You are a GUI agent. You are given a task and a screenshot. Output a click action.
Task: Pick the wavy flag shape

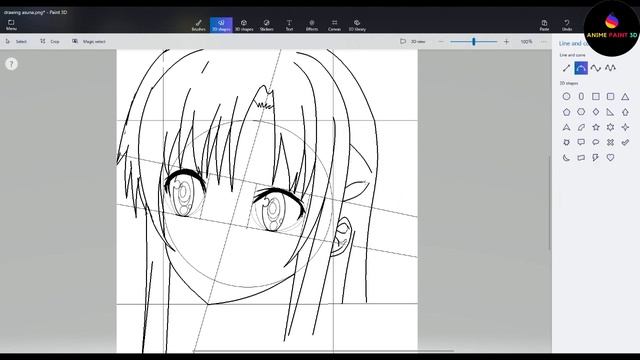pos(581,158)
